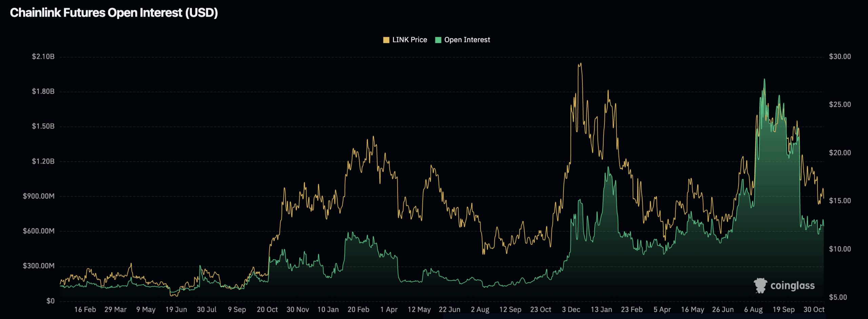This screenshot has width=868, height=319.
Task: Select the 20 Oct date marker
Action: [267, 310]
